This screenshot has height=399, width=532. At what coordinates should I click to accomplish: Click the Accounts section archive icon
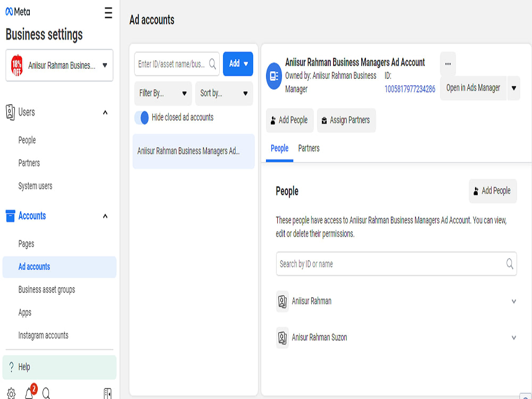(x=10, y=216)
